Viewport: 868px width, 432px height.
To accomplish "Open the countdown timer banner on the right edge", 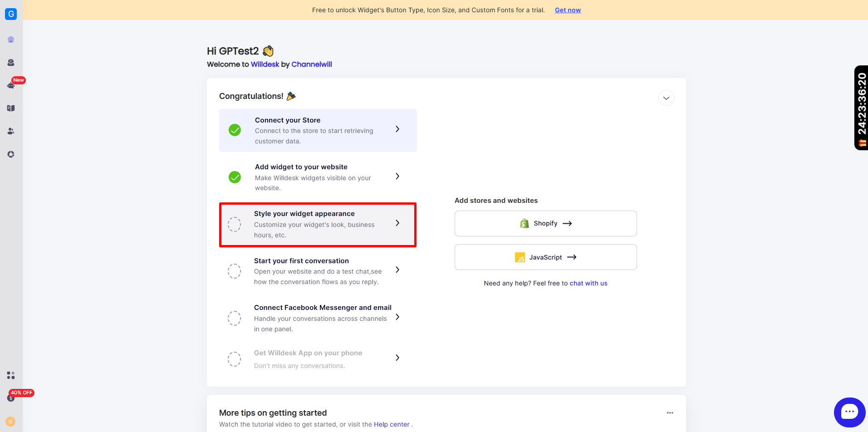I will tap(861, 108).
